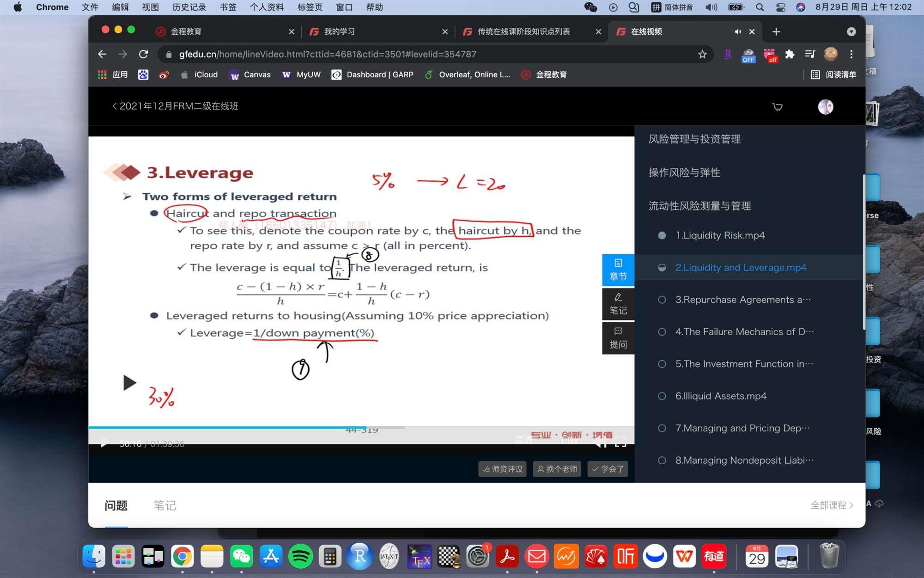Open Launchpad from the Dock

click(x=123, y=556)
